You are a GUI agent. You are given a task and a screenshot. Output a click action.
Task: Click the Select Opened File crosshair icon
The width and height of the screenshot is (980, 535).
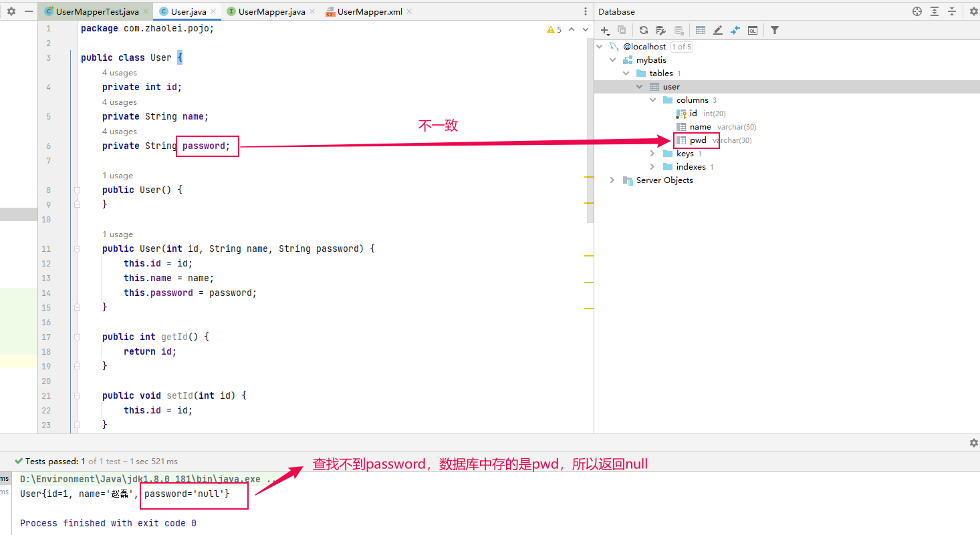(x=917, y=11)
